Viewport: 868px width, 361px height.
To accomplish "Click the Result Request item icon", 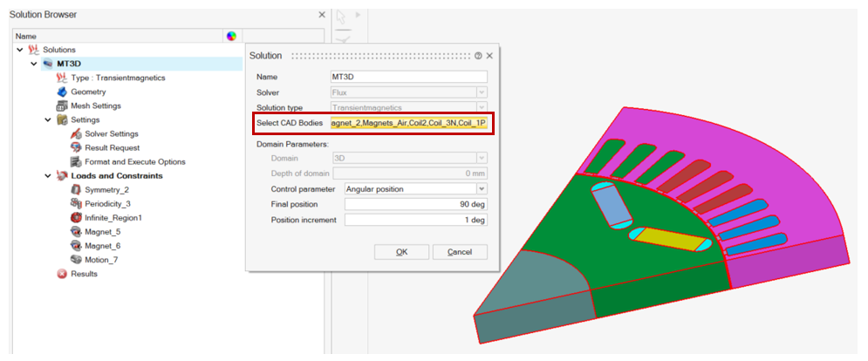I will click(x=76, y=147).
